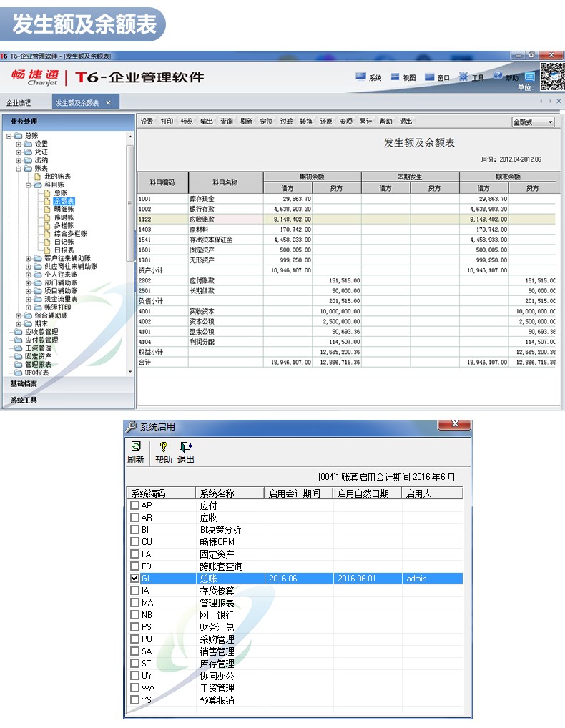Check the AR 应收 checkbox
The image size is (565, 728).
pyautogui.click(x=134, y=517)
